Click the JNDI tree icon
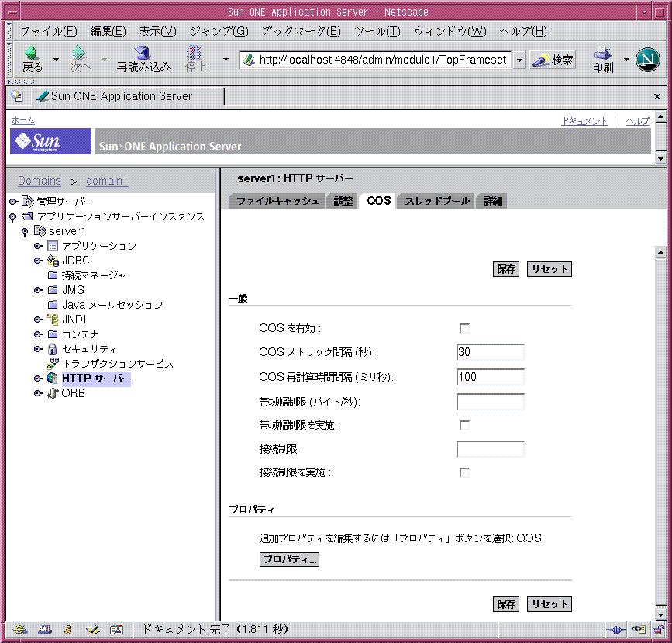672x643 pixels. point(52,320)
